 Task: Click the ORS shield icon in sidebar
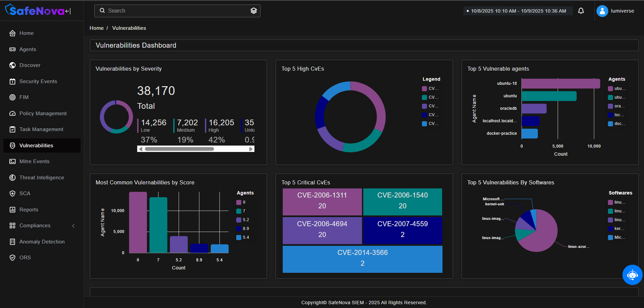[x=12, y=258]
